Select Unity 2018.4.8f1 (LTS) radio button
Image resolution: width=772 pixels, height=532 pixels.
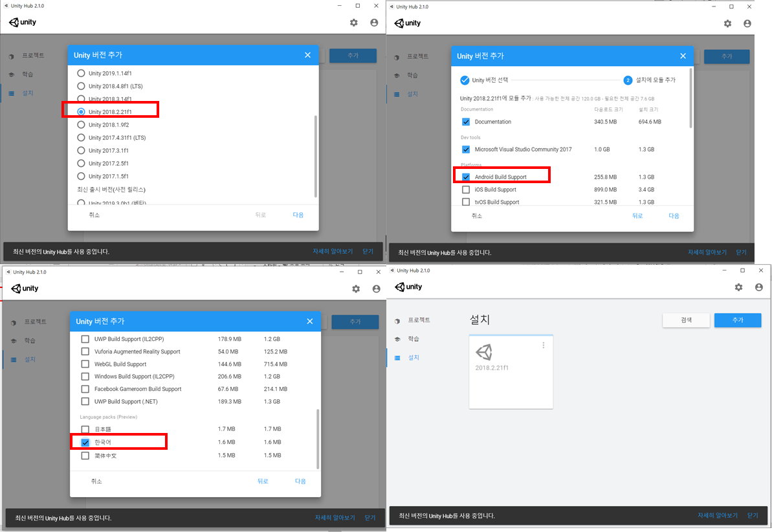tap(82, 85)
